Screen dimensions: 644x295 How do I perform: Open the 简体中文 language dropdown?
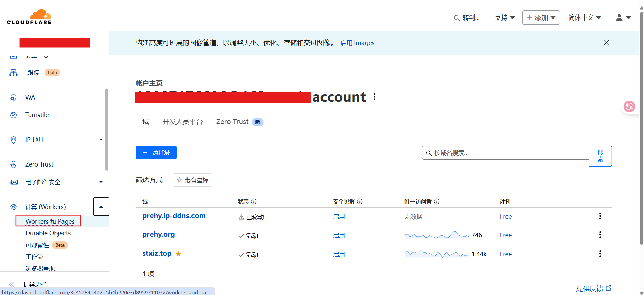click(x=585, y=17)
